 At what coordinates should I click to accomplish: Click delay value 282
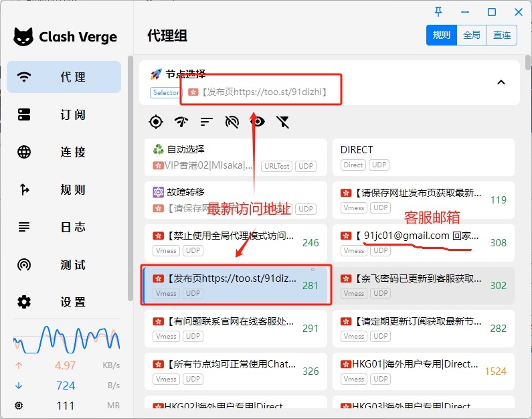498,329
